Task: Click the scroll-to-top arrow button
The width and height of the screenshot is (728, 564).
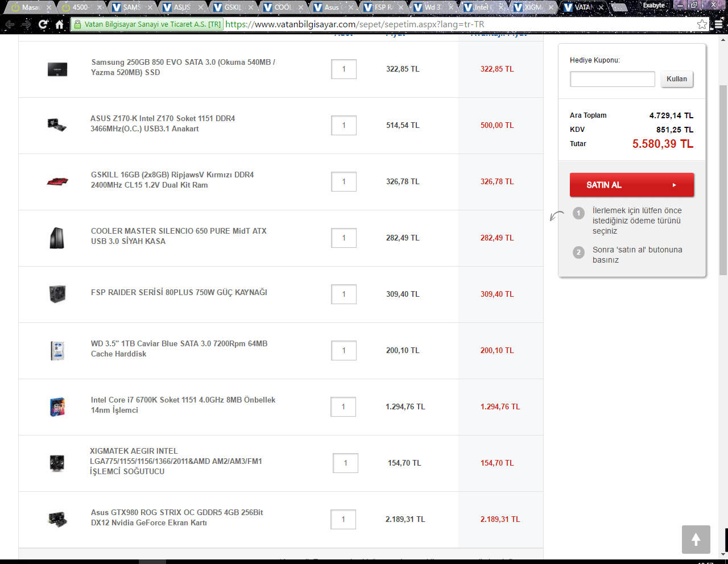Action: [x=696, y=540]
